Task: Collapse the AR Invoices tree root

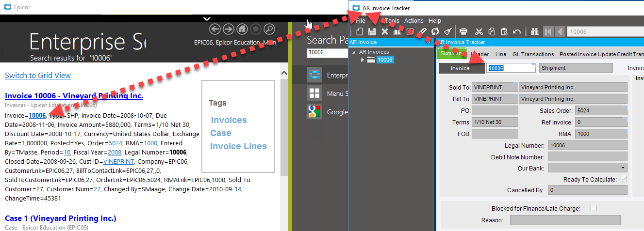Action: tap(354, 52)
